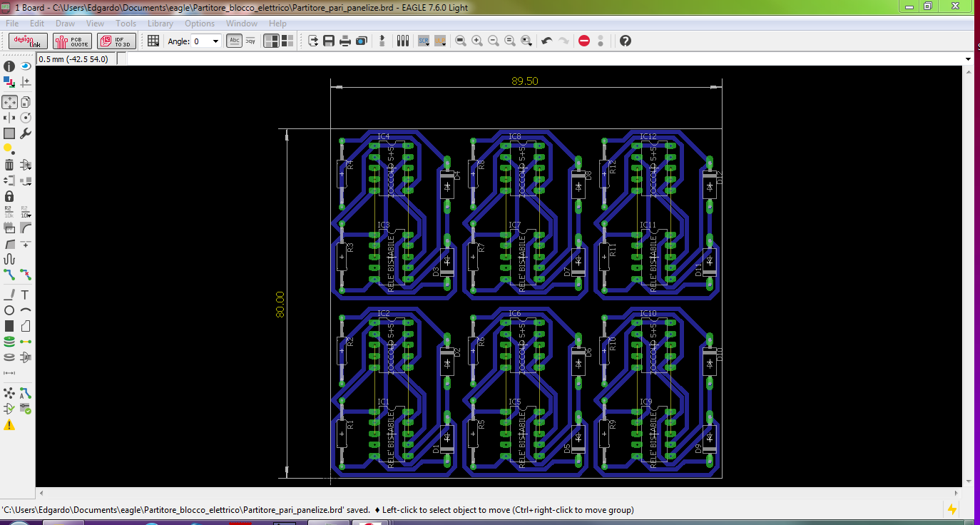The height and width of the screenshot is (525, 980).
Task: Select the Delete trash can tool
Action: point(9,165)
